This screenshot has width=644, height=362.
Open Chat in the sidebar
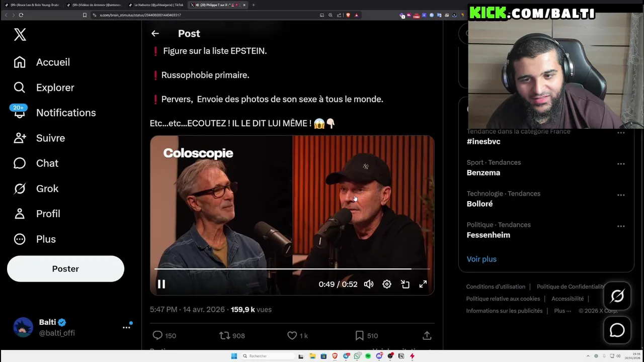pos(36,163)
